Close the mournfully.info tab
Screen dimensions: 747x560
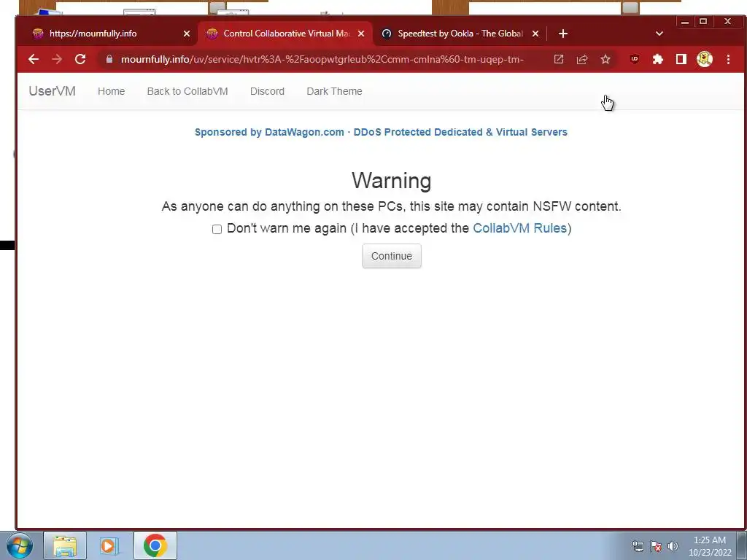coord(187,34)
